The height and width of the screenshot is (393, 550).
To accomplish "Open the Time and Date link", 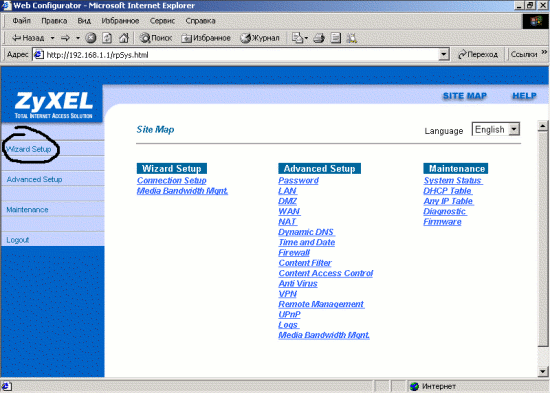I will click(x=307, y=242).
